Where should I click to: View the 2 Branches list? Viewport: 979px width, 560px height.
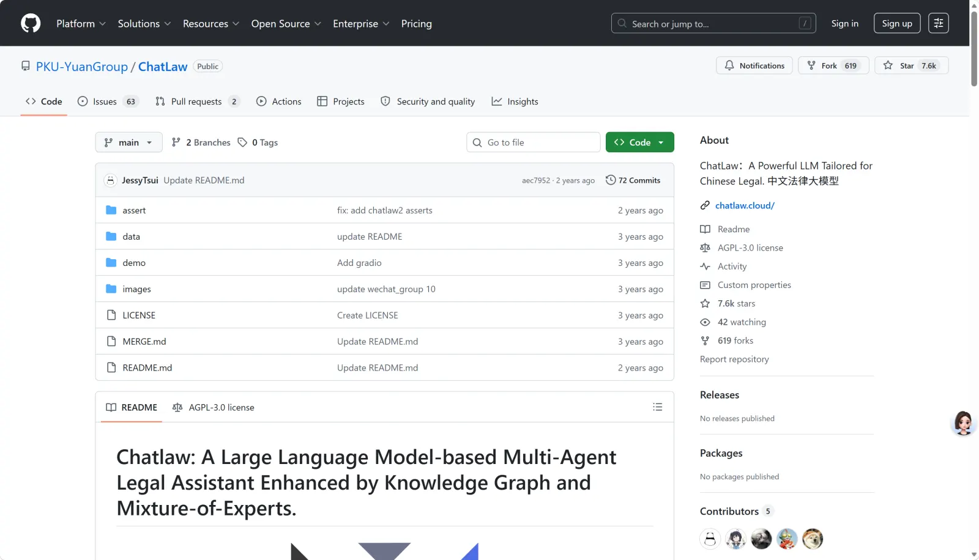(201, 142)
